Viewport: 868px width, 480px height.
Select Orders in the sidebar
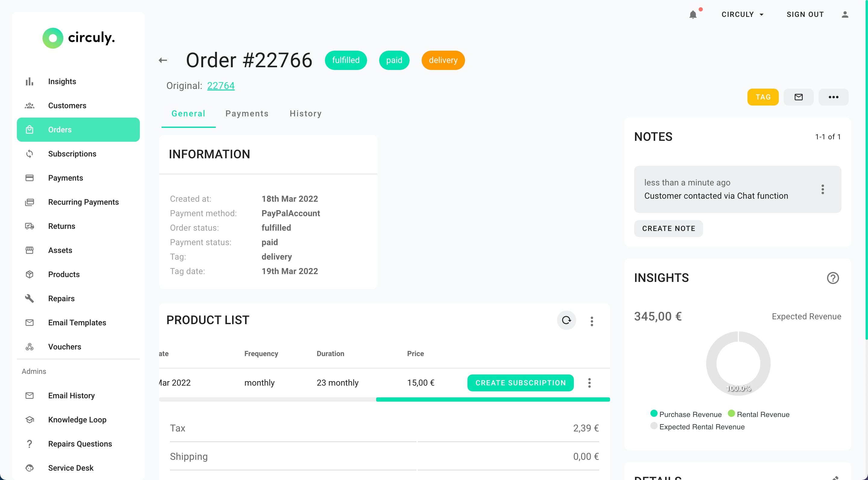(x=78, y=130)
